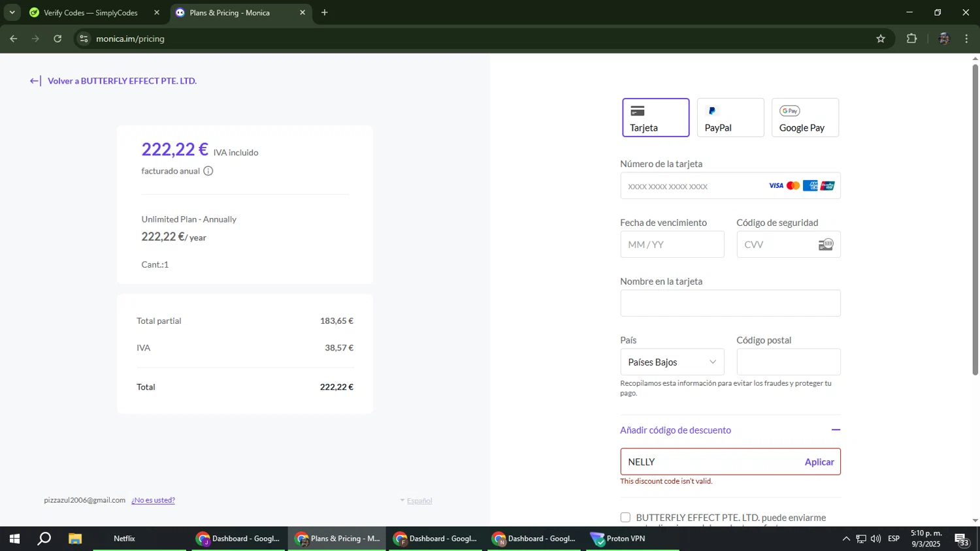The image size is (980, 551).
Task: Close the Verify Codes — SimplyCodes tab
Action: click(x=157, y=12)
